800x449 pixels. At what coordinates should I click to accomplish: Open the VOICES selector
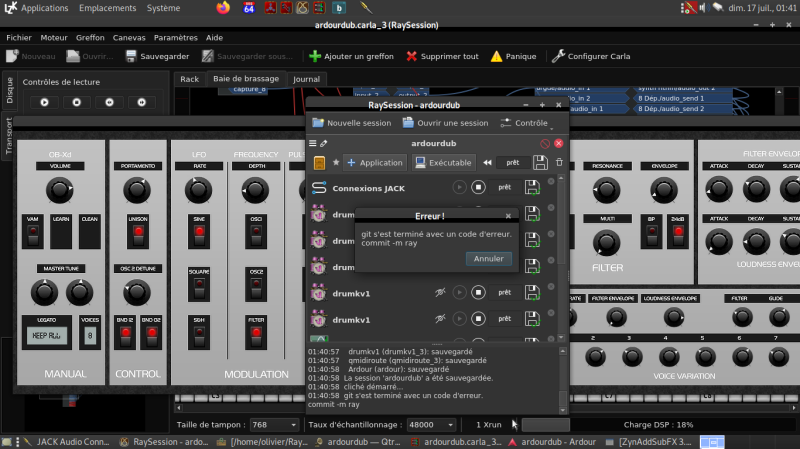coord(90,336)
